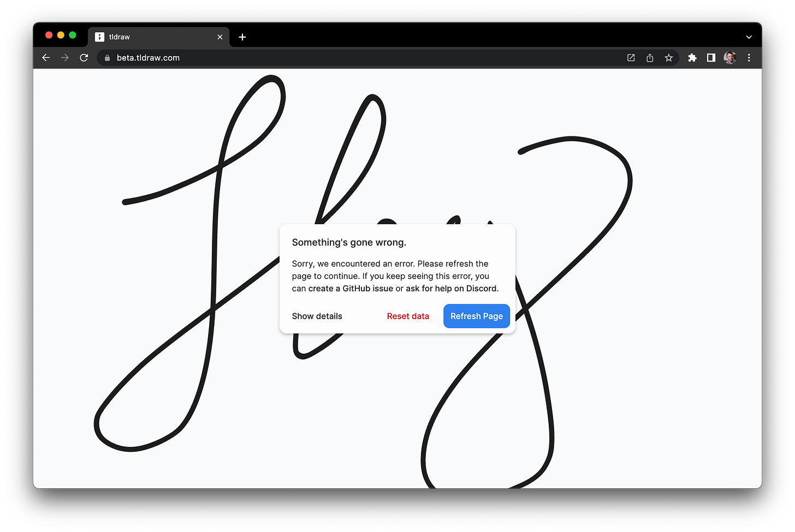Open a new tab with the plus button
795x532 pixels.
tap(242, 37)
